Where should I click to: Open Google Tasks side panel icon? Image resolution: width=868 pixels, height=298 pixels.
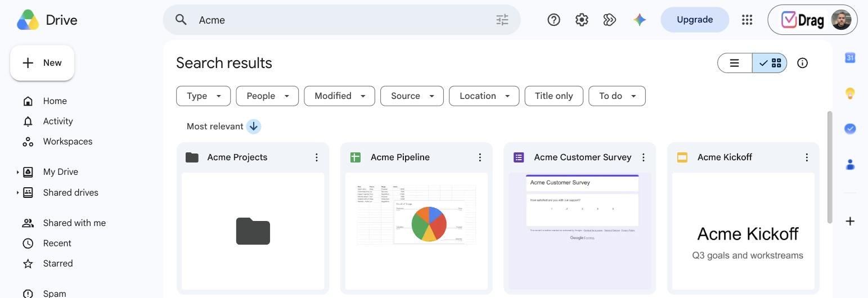(x=850, y=129)
